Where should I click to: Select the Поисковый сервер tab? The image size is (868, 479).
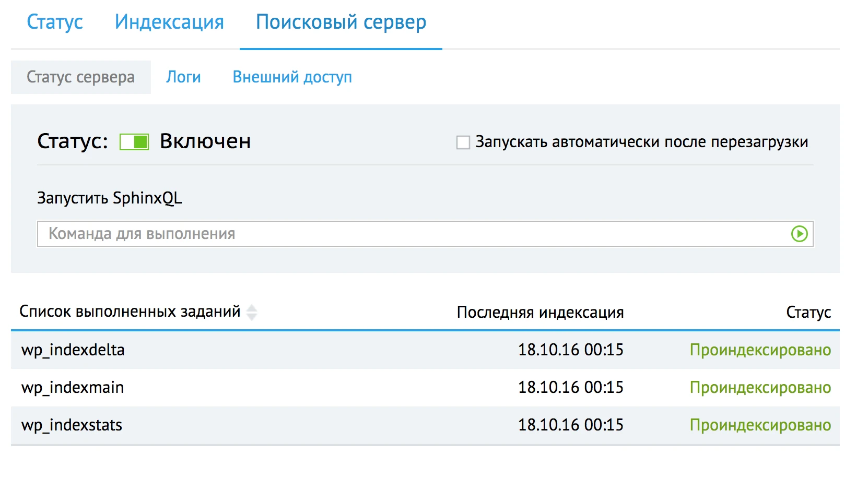tap(341, 22)
